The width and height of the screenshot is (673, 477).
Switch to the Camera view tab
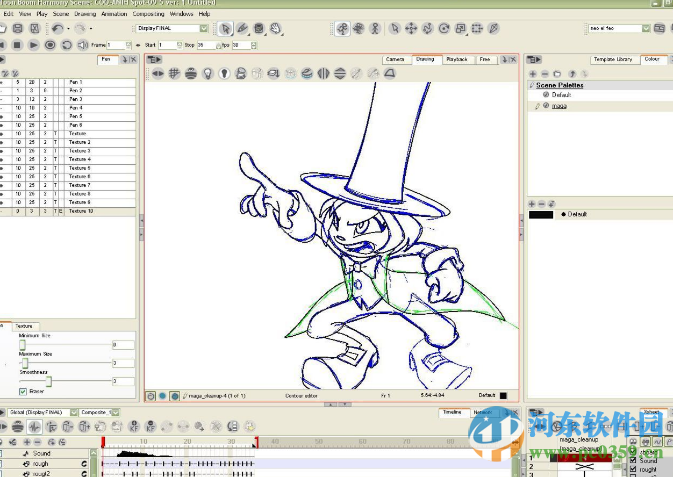click(x=395, y=59)
